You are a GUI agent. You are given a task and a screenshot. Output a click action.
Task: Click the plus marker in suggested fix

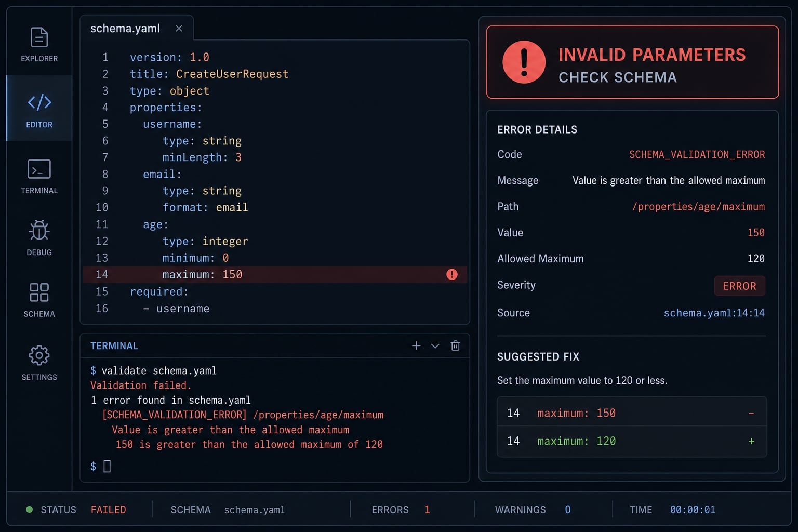pyautogui.click(x=751, y=441)
